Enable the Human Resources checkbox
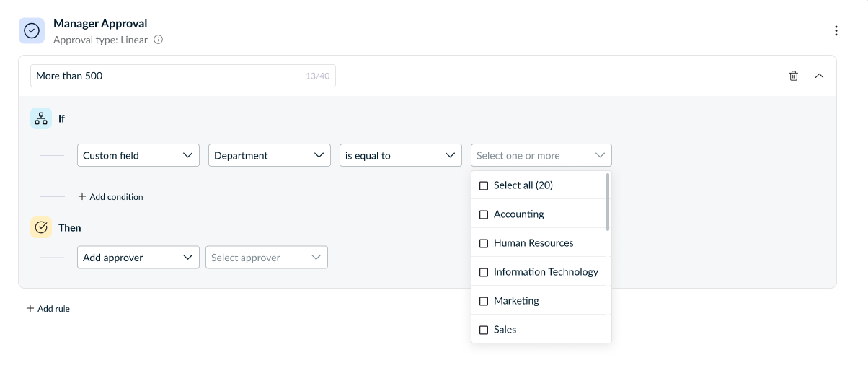 (484, 243)
